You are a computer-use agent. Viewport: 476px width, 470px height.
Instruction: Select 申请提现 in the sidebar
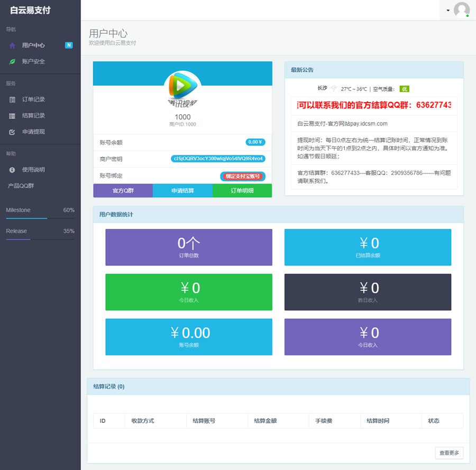click(x=40, y=132)
